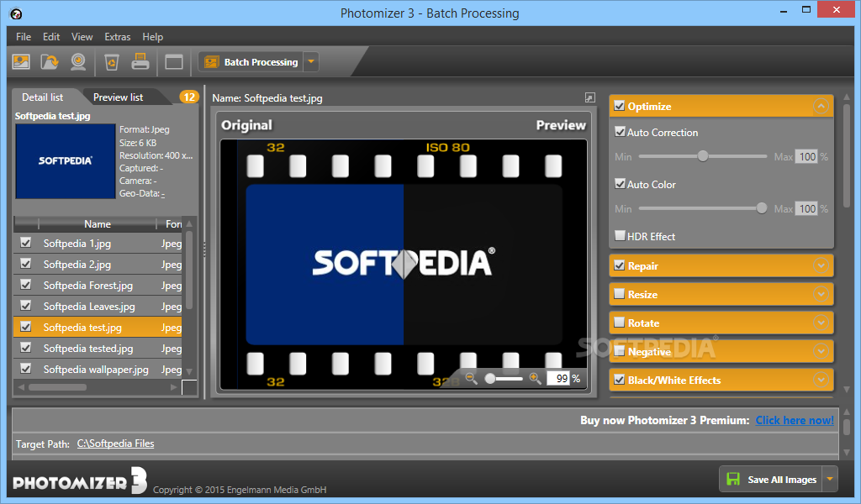Expand the Resize panel

[821, 294]
